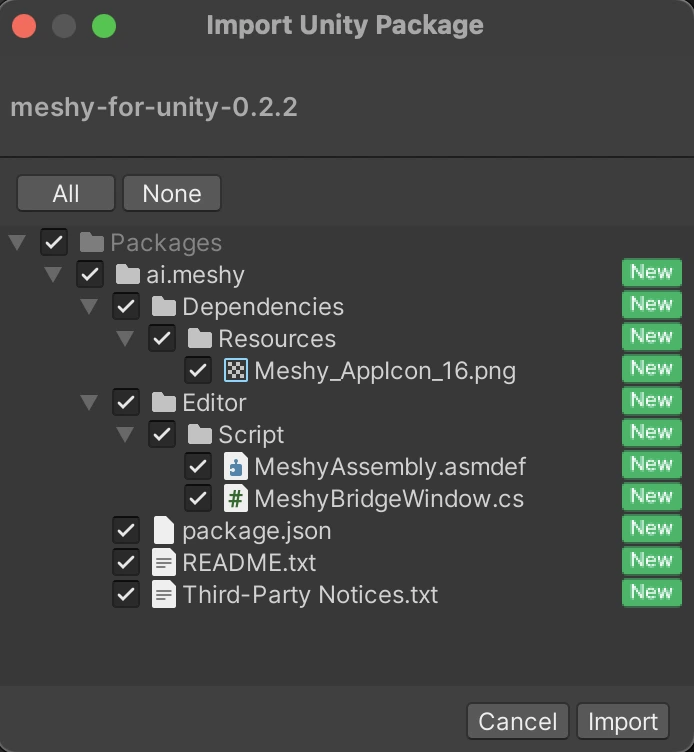Click the ai.meshy folder icon
This screenshot has width=694, height=752.
click(x=127, y=275)
